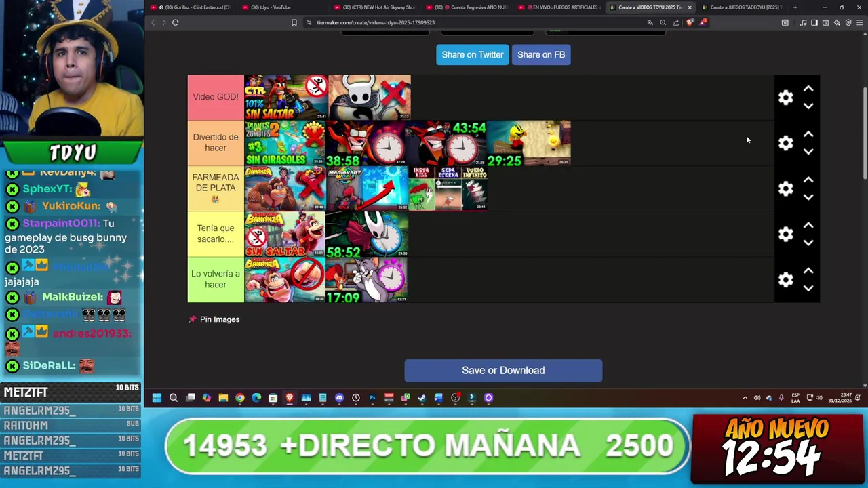Image resolution: width=868 pixels, height=488 pixels.
Task: Select Tom and Jerry 17:09 thumbnail
Action: click(x=367, y=279)
